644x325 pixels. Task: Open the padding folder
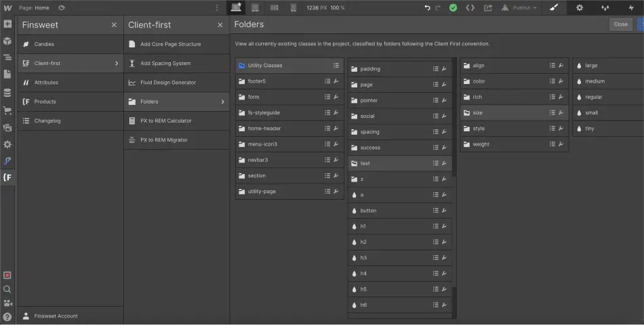[400, 69]
